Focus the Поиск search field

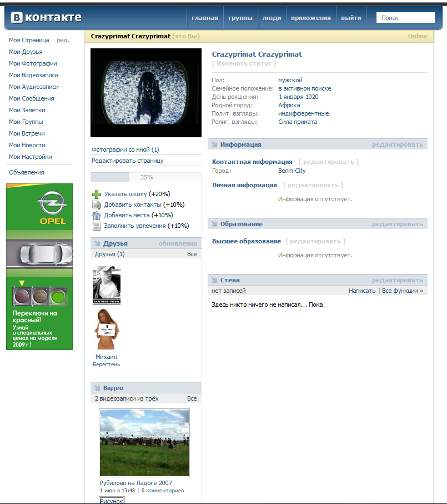point(405,18)
